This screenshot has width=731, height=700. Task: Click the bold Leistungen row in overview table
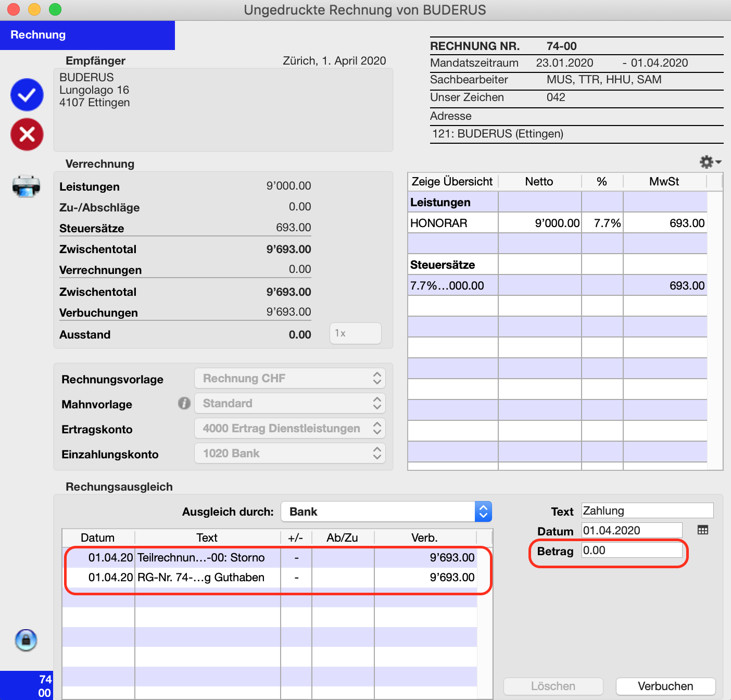557,202
